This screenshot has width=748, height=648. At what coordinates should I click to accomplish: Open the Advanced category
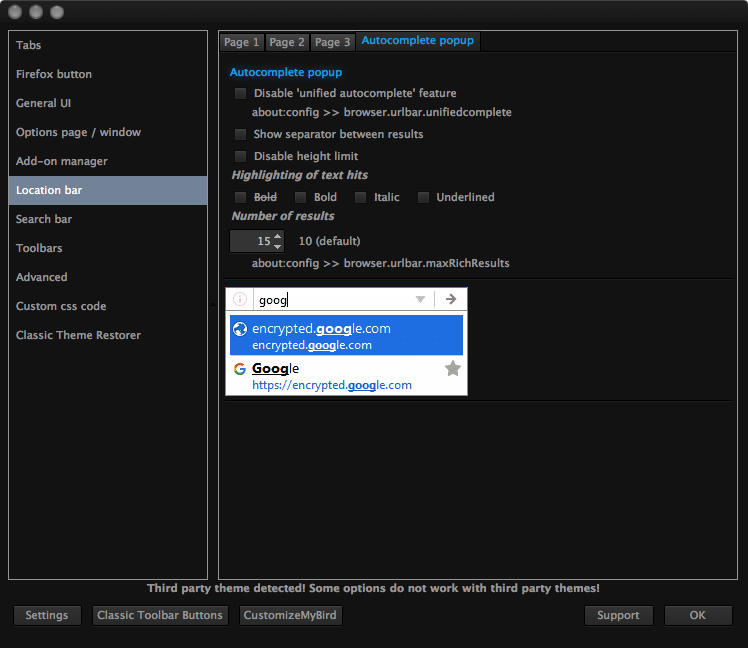[108, 277]
